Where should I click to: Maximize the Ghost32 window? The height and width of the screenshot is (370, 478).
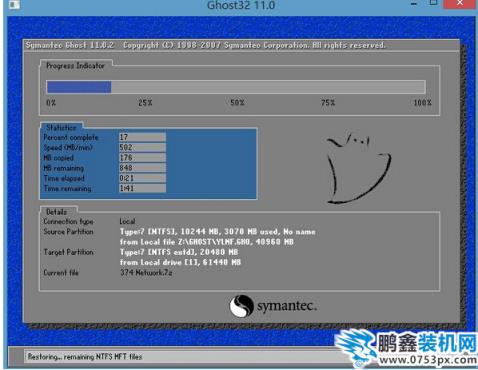433,3
